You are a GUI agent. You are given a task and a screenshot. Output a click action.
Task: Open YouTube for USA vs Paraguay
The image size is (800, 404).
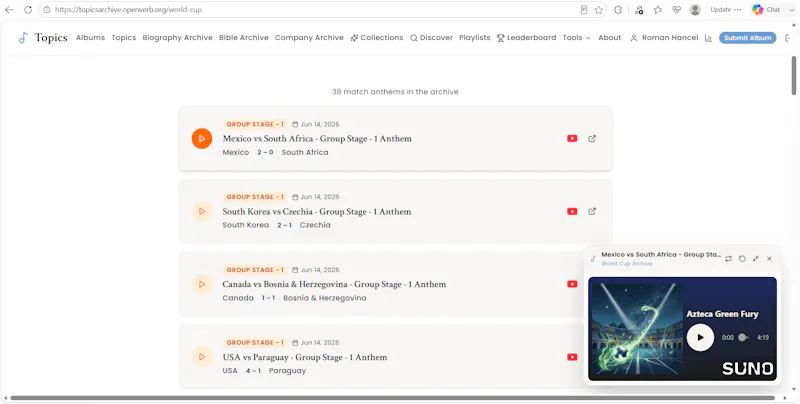point(572,357)
